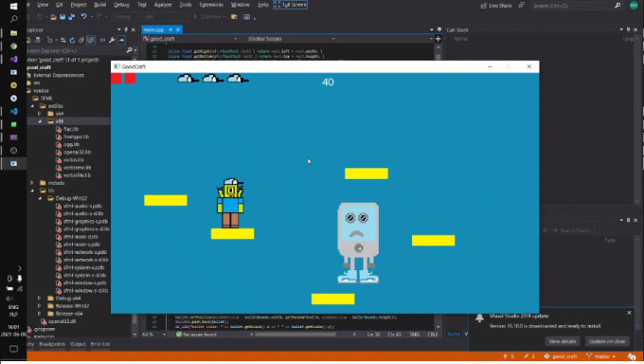Click the Undo arrow in the toolbar
Screen dimensions: 644x364
point(83,17)
